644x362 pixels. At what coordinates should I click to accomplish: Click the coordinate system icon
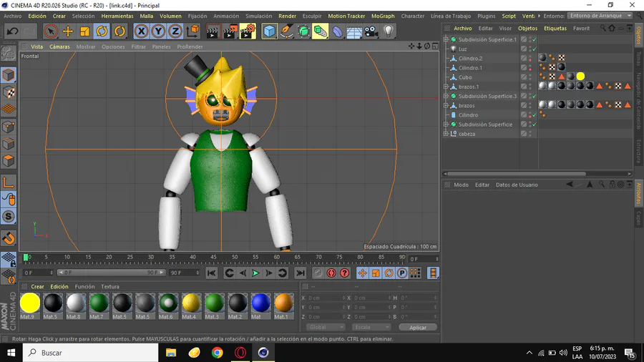point(192,31)
